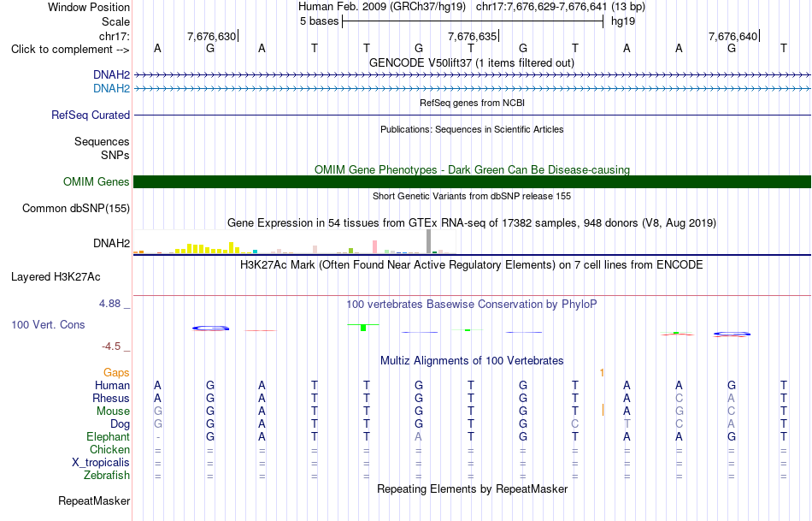Image resolution: width=812 pixels, height=521 pixels.
Task: Click the hg19 label beside the scale bar
Action: [x=623, y=21]
